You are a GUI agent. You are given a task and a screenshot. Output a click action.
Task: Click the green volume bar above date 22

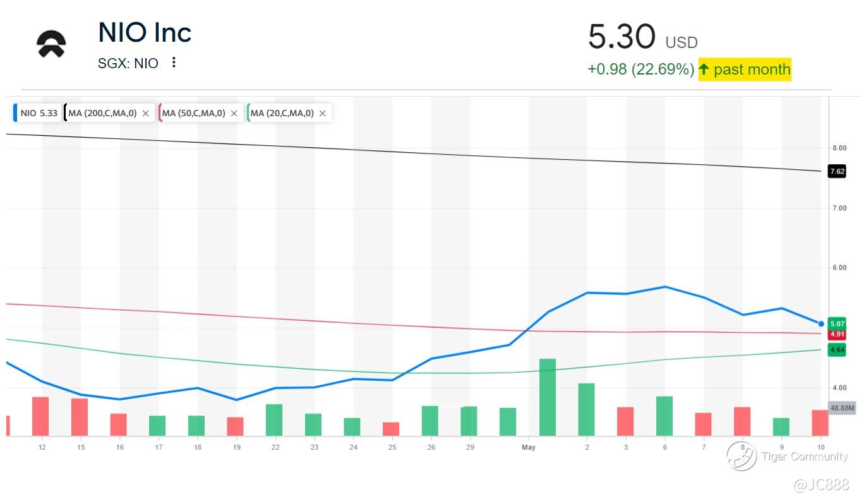coord(274,420)
